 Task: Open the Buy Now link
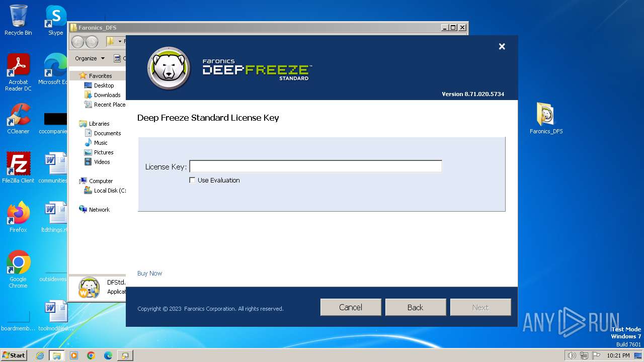tap(149, 273)
